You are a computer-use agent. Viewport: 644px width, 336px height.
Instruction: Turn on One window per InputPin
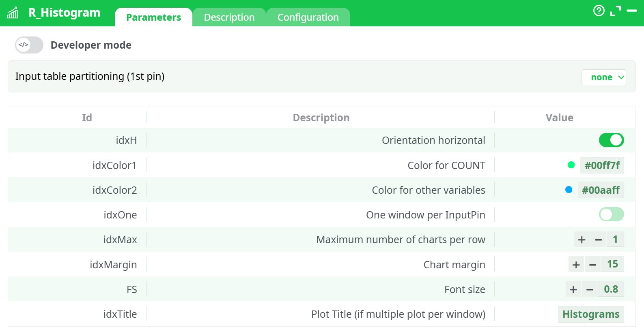click(611, 214)
